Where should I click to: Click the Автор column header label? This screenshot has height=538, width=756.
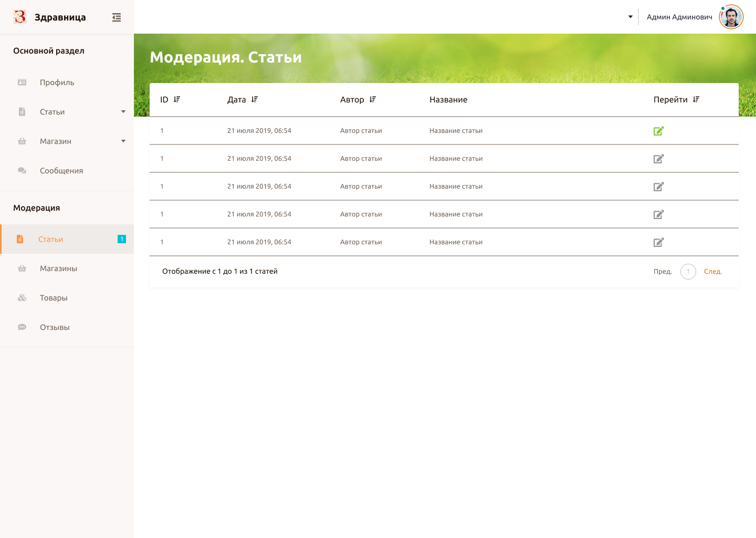pyautogui.click(x=352, y=100)
